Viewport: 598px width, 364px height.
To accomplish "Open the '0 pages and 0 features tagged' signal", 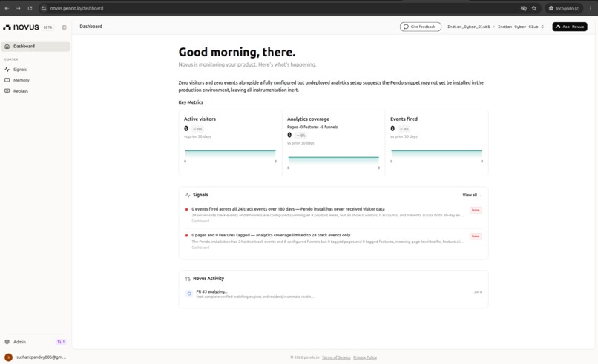I will (333, 241).
